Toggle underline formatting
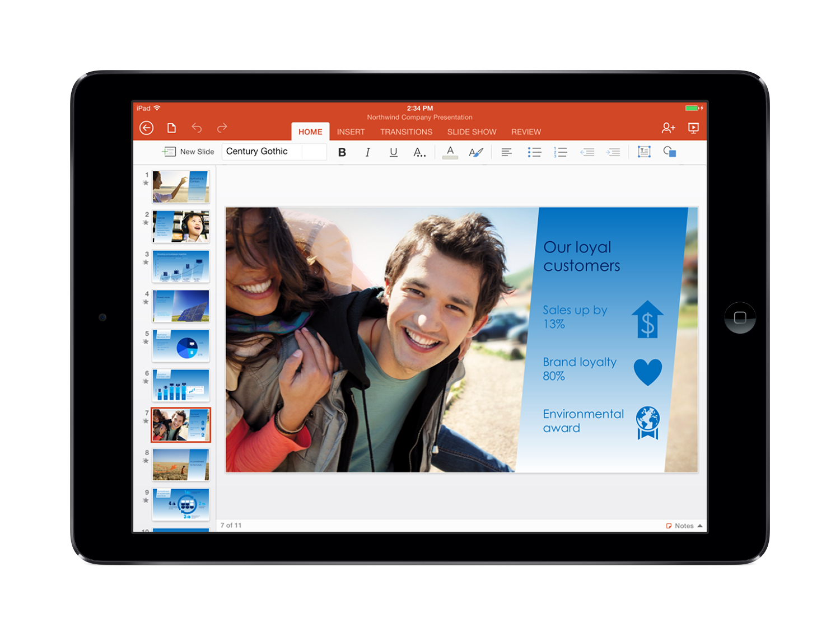Screen dimensions: 840x637 click(x=393, y=152)
